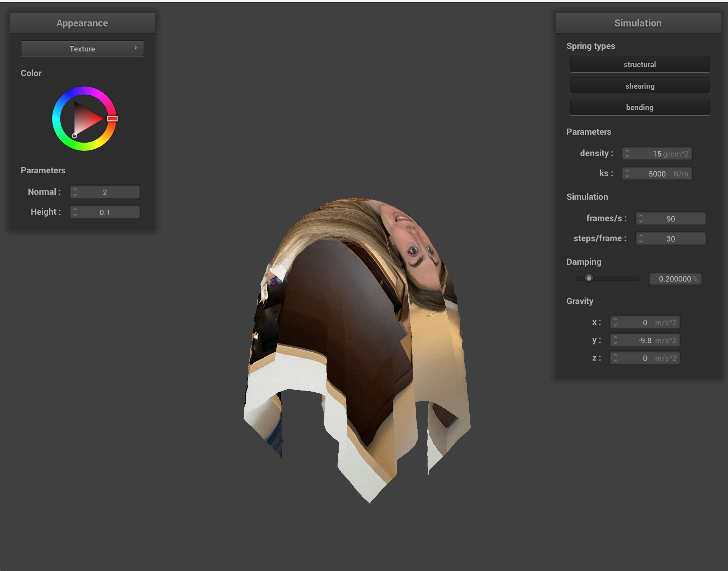Click the Simulation panel header
Viewport: 728px width, 571px height.
(638, 23)
